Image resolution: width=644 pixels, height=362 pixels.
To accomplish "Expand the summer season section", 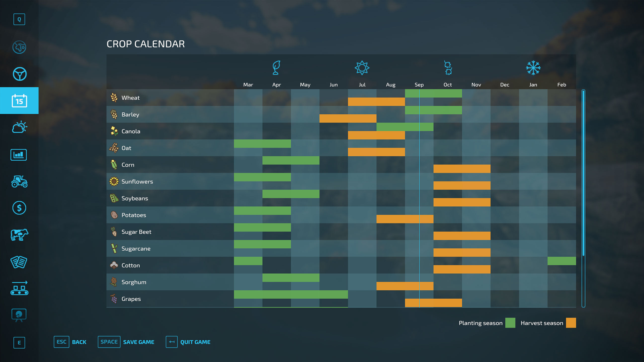I will tap(362, 68).
